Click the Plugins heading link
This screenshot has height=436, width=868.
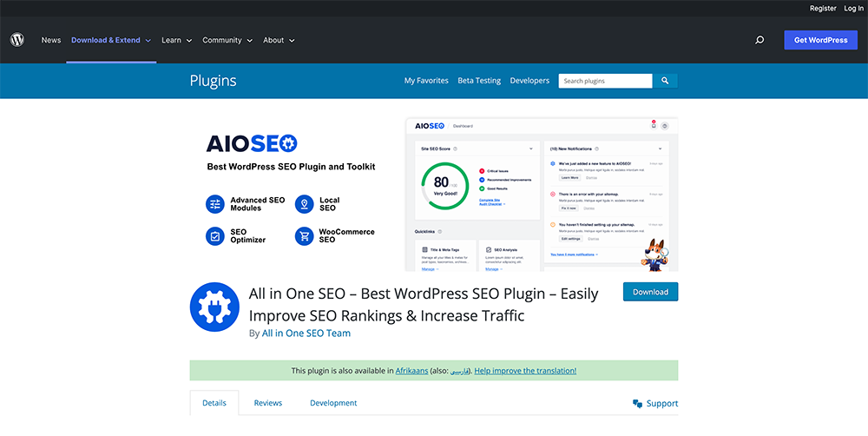pyautogui.click(x=214, y=81)
